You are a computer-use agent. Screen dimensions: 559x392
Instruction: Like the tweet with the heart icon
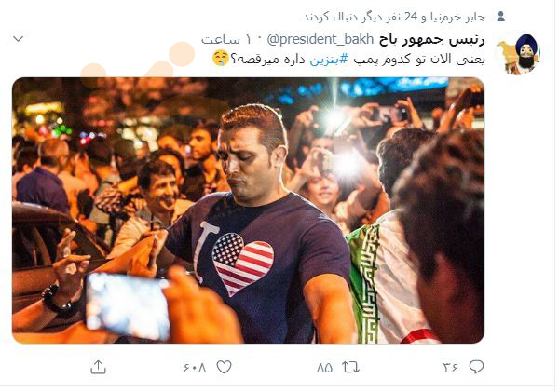[224, 367]
